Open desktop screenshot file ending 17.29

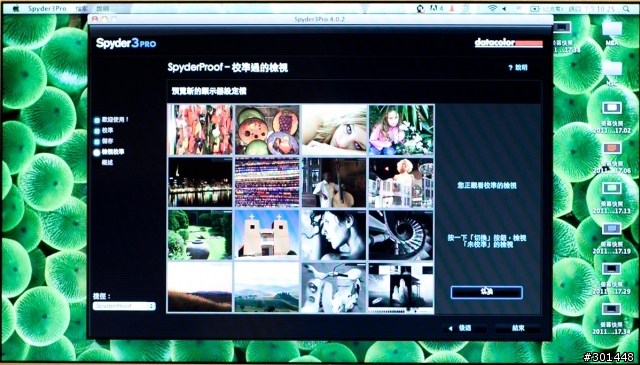[612, 278]
